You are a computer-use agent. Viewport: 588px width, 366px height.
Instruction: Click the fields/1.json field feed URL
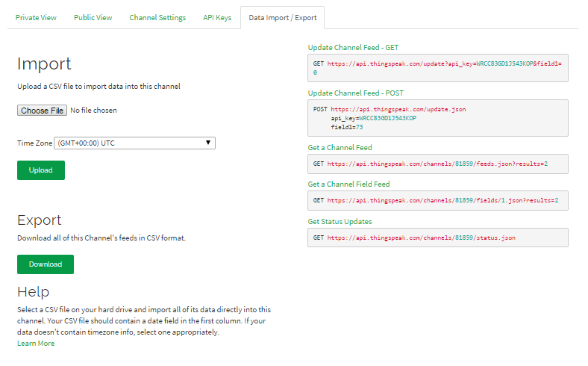[442, 200]
